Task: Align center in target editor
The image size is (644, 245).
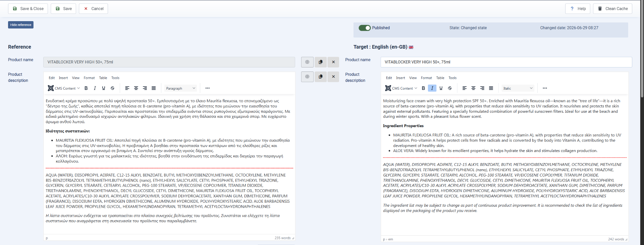Action: click(x=473, y=88)
